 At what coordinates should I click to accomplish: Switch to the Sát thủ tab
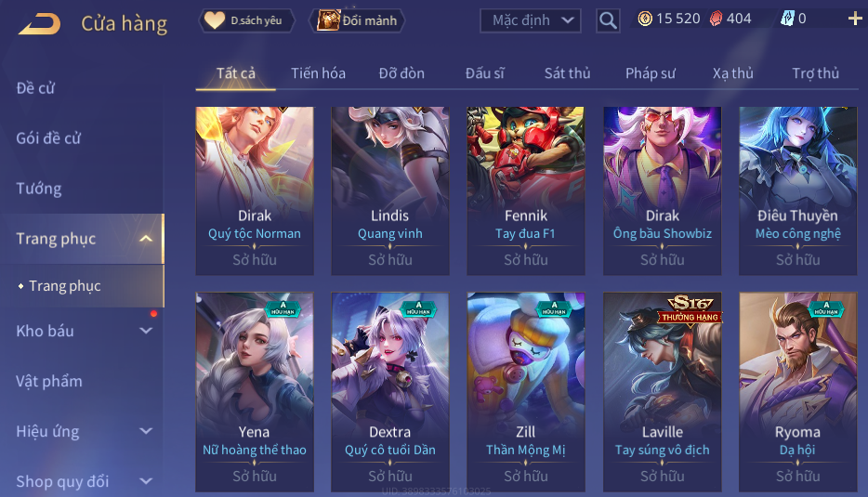click(x=568, y=73)
